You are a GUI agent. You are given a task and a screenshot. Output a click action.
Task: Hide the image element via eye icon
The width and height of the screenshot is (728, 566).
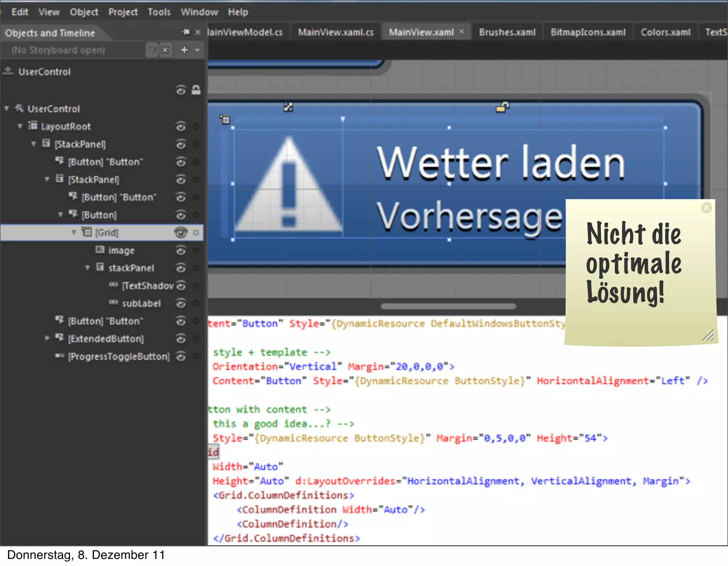(x=181, y=250)
